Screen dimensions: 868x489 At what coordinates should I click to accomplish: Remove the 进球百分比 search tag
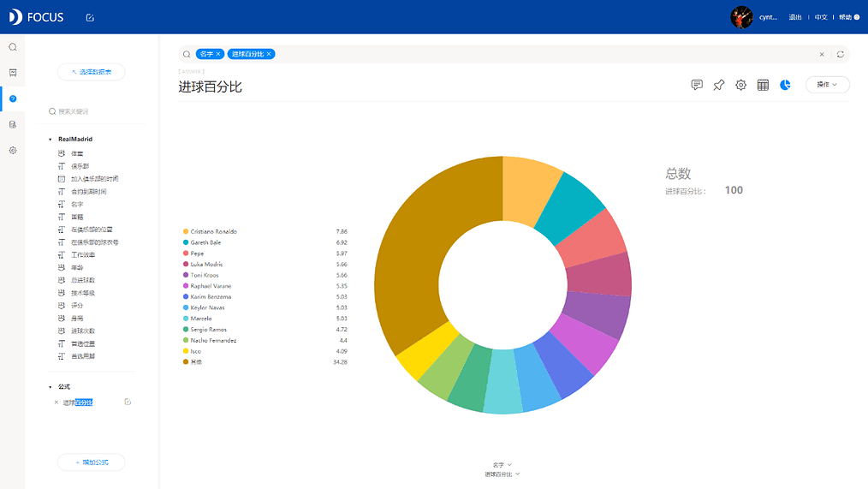[x=269, y=54]
